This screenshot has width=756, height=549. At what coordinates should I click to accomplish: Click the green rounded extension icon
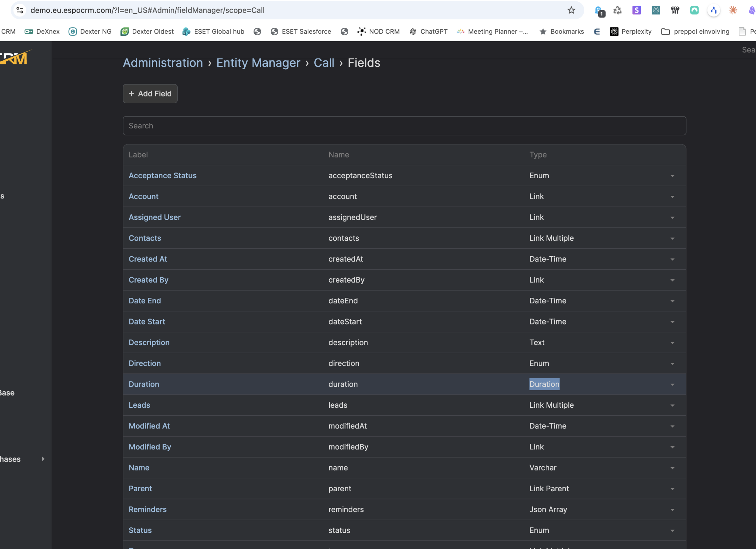click(694, 10)
